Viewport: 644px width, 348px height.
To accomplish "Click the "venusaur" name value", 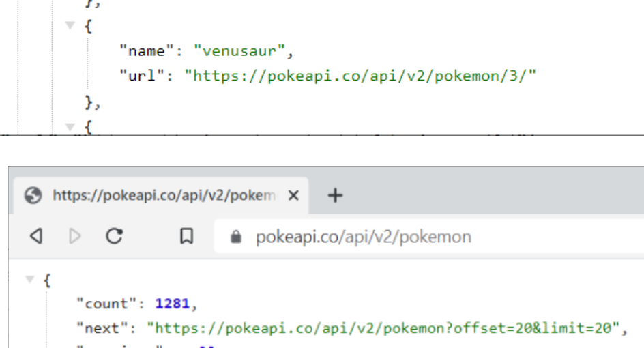I will (x=239, y=51).
